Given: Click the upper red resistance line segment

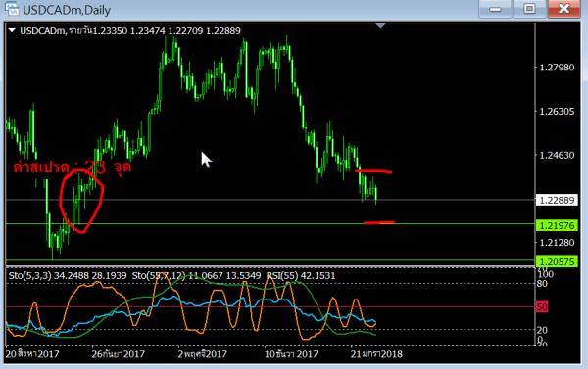Looking at the screenshot, I should [x=373, y=171].
